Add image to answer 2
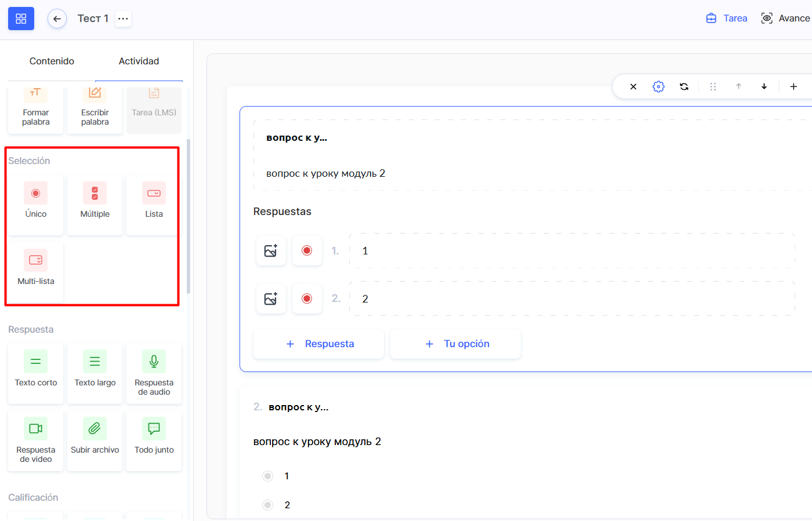The height and width of the screenshot is (521, 812). click(x=271, y=299)
